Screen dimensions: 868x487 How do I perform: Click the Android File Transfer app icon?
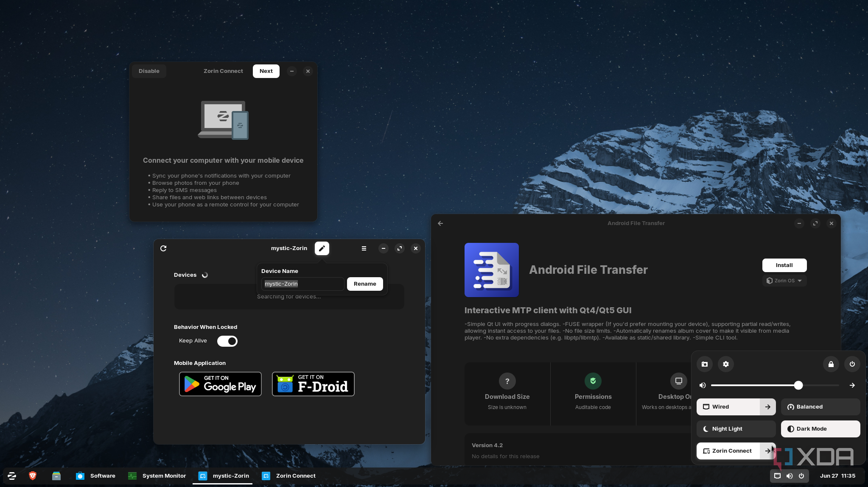coord(492,270)
